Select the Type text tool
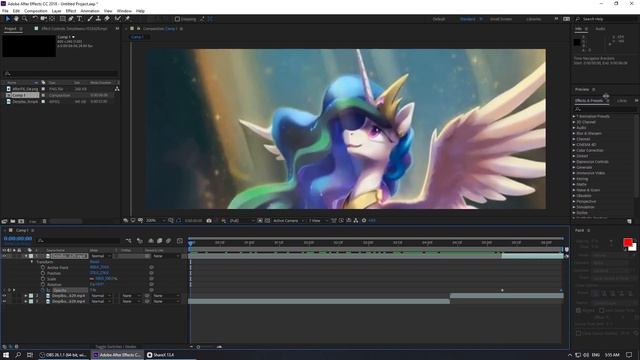 tap(80, 19)
